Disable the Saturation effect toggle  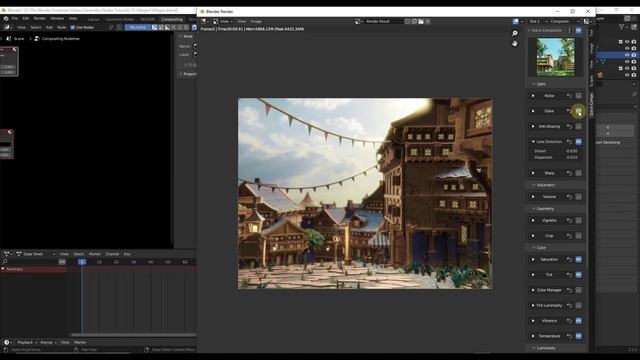click(578, 260)
